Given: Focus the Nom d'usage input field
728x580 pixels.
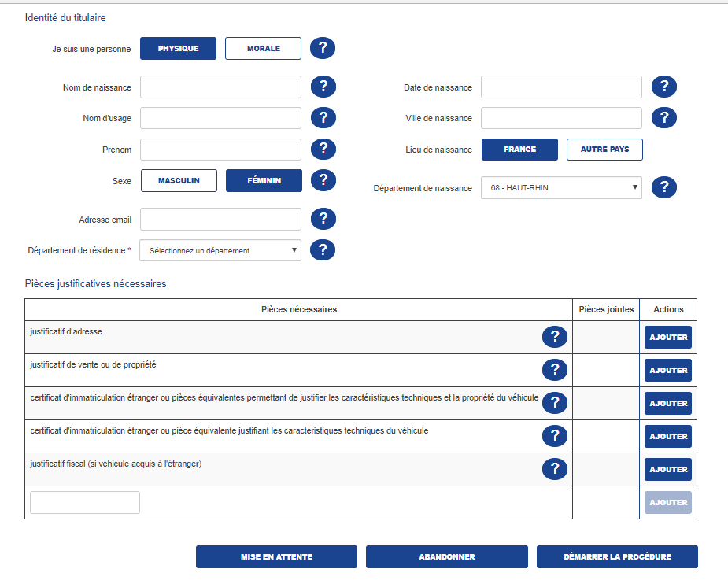Looking at the screenshot, I should [220, 118].
